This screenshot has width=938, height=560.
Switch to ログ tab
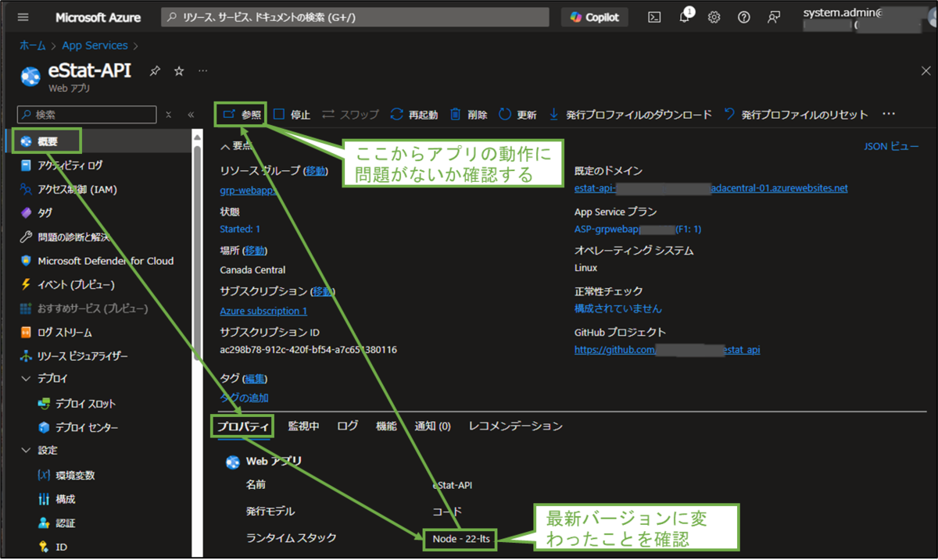(x=348, y=426)
